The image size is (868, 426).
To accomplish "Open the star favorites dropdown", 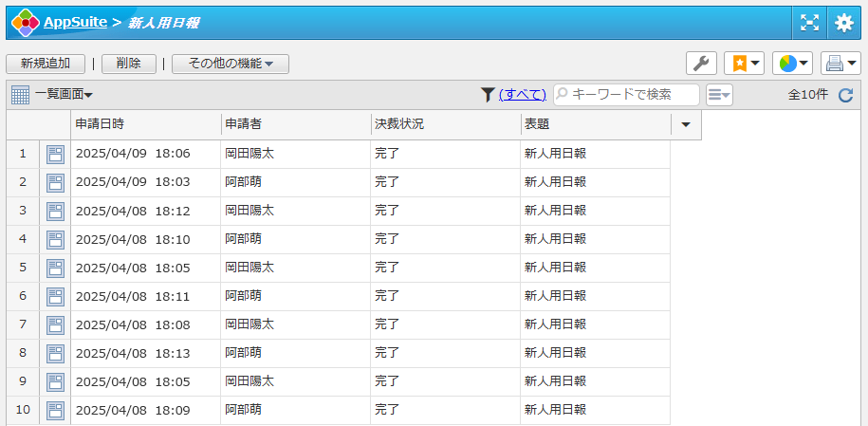I will point(744,64).
